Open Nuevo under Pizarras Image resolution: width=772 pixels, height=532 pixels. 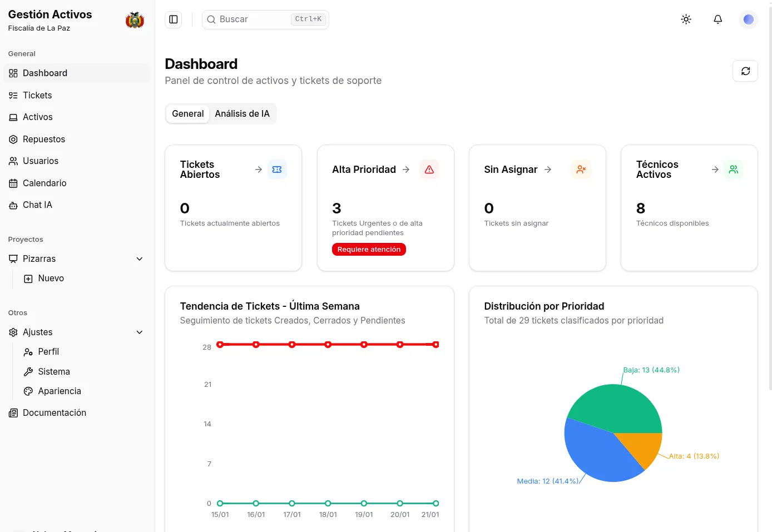pyautogui.click(x=51, y=279)
